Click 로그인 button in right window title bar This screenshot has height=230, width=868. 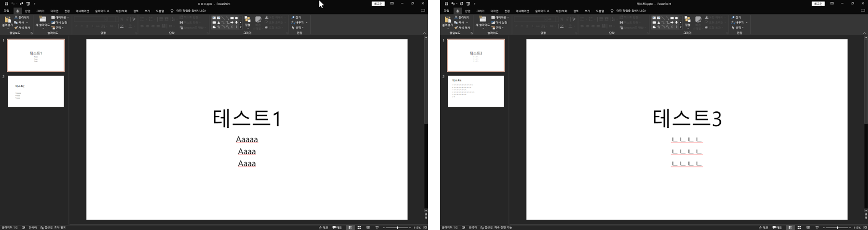point(818,3)
